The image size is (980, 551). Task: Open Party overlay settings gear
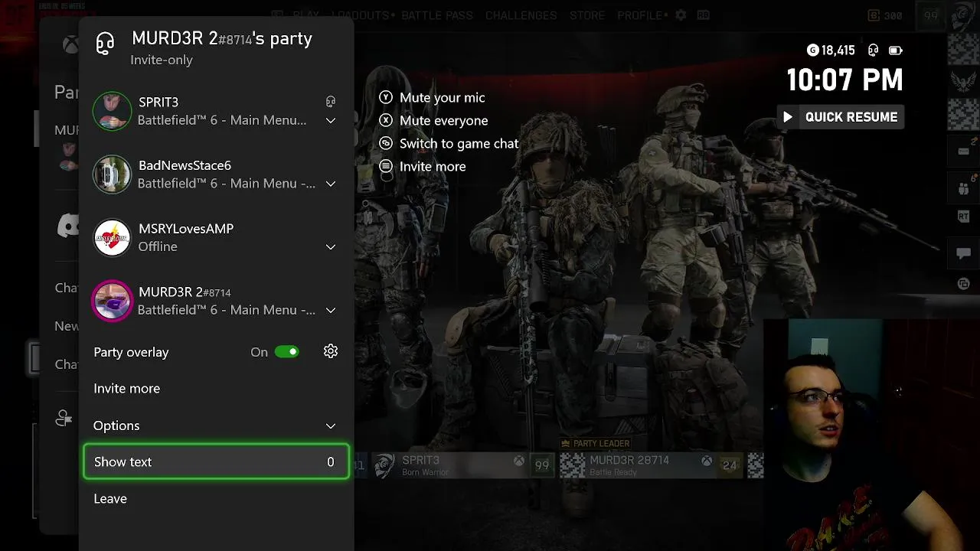point(331,351)
